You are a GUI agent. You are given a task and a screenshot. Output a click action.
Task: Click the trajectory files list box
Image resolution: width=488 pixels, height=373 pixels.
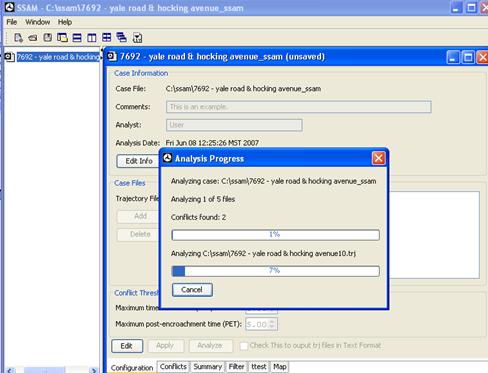click(x=434, y=235)
